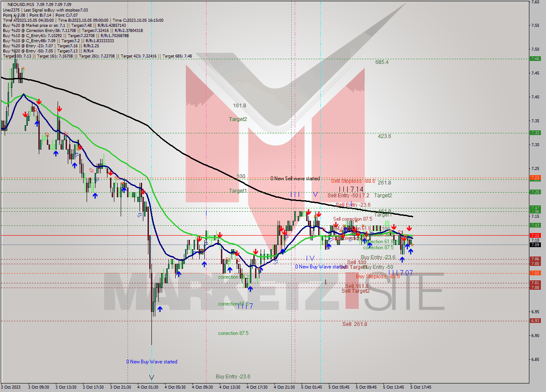Select the 'Sell Stoploss -88.6' label
The height and width of the screenshot is (392, 546).
pos(353,181)
